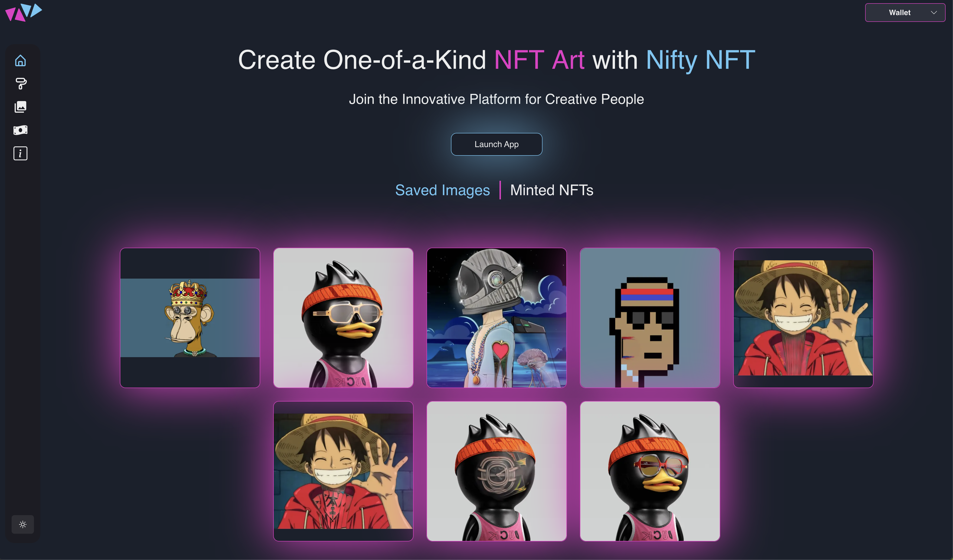Click the Launch App button
Screen dimensions: 953x560
[x=496, y=144]
